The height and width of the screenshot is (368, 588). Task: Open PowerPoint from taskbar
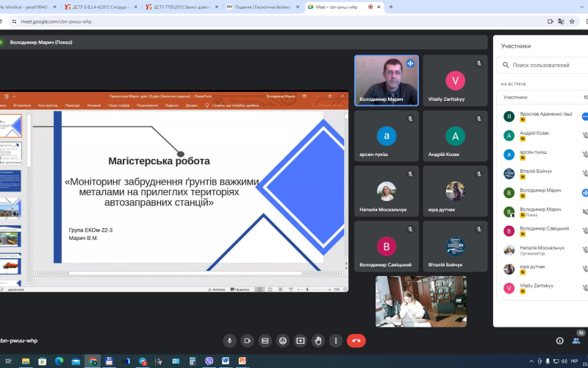[243, 361]
